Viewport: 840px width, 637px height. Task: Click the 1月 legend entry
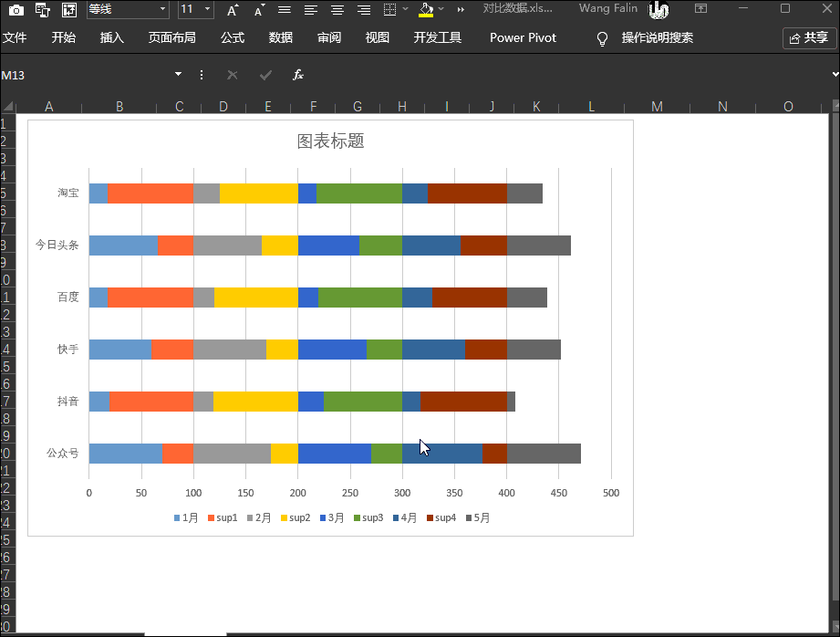tap(186, 517)
